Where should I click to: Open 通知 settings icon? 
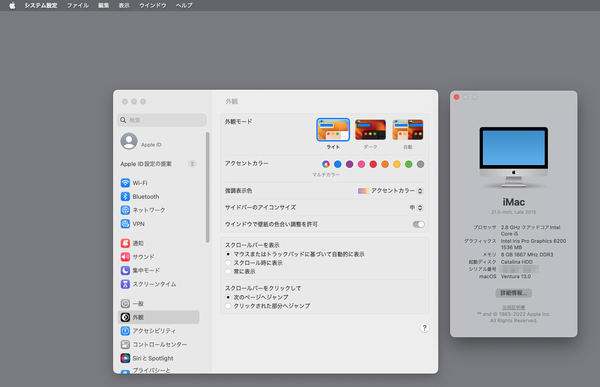tap(125, 243)
